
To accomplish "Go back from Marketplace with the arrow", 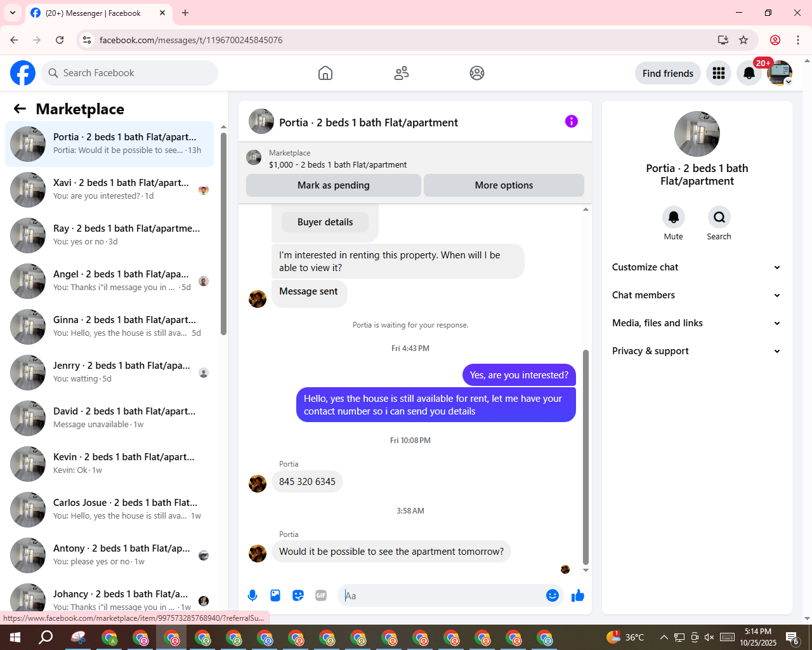I will point(20,109).
